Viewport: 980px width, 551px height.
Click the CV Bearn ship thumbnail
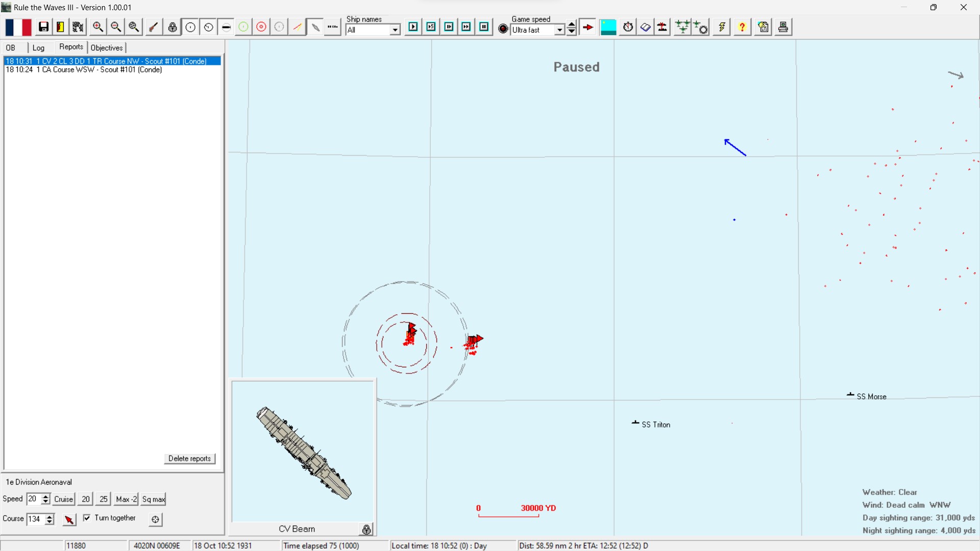click(x=304, y=452)
